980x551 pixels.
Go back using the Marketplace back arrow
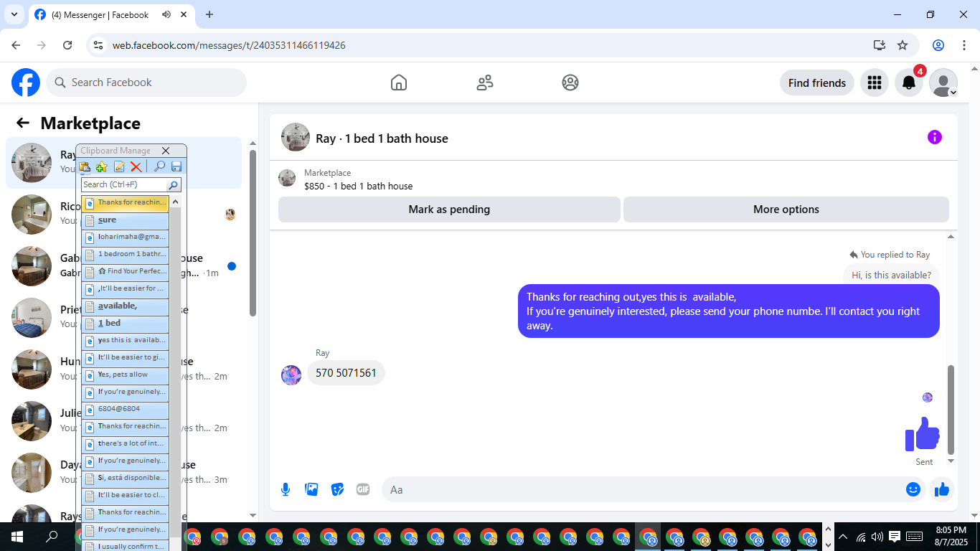(x=23, y=123)
